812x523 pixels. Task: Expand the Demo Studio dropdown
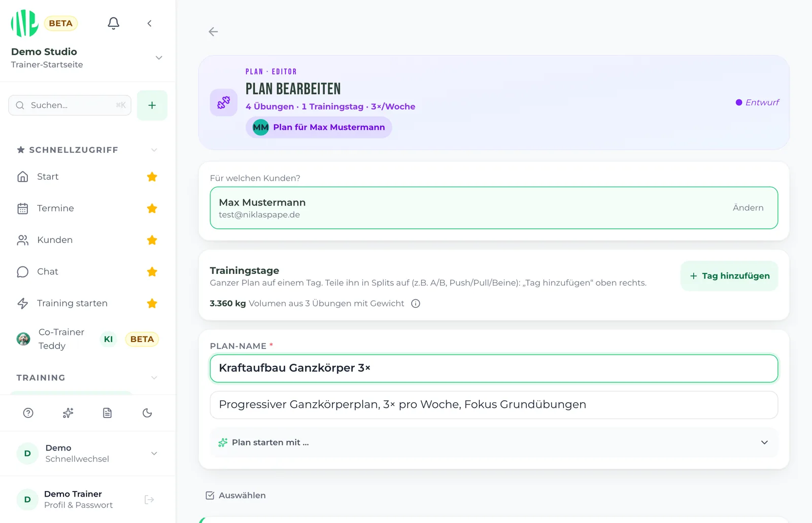[x=159, y=58]
